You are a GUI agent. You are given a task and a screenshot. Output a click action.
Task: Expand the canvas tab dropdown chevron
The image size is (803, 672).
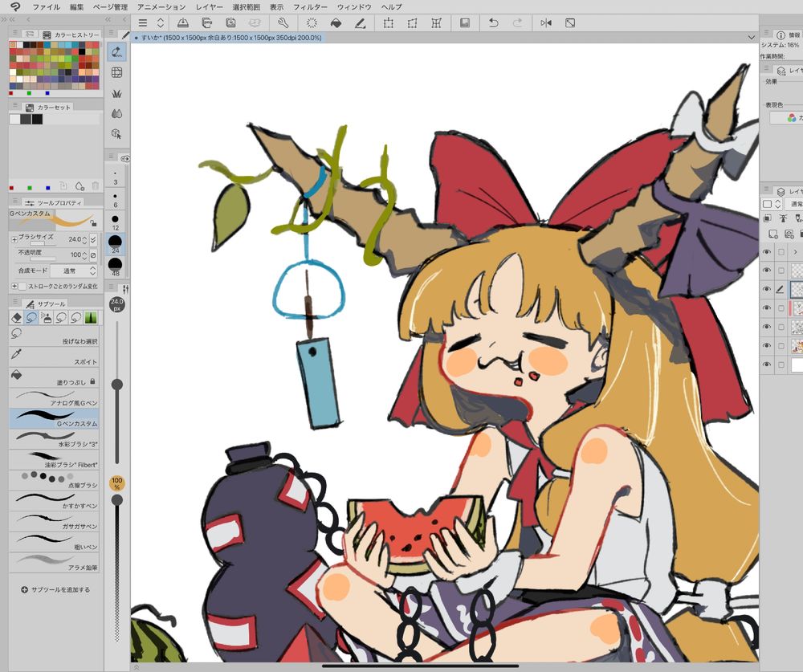coord(752,38)
